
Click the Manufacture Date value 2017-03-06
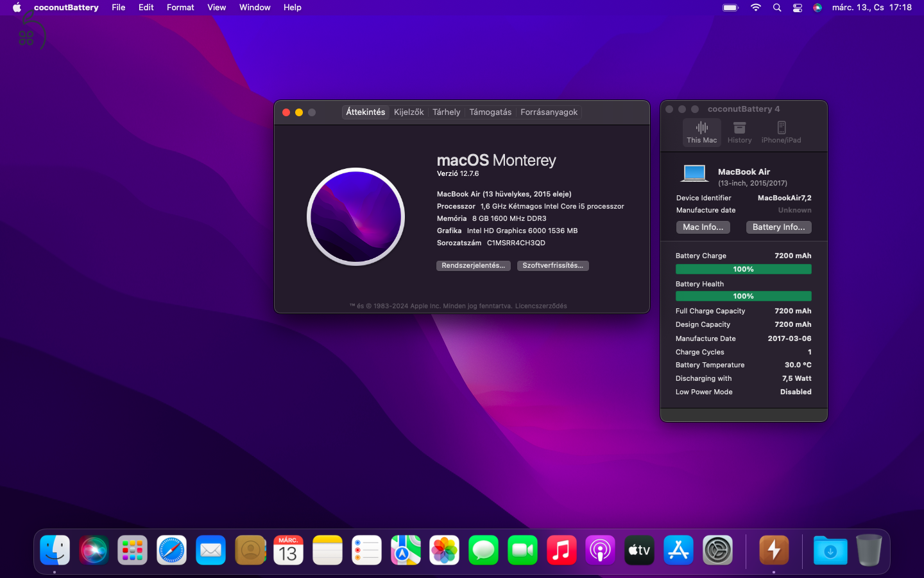coord(790,338)
